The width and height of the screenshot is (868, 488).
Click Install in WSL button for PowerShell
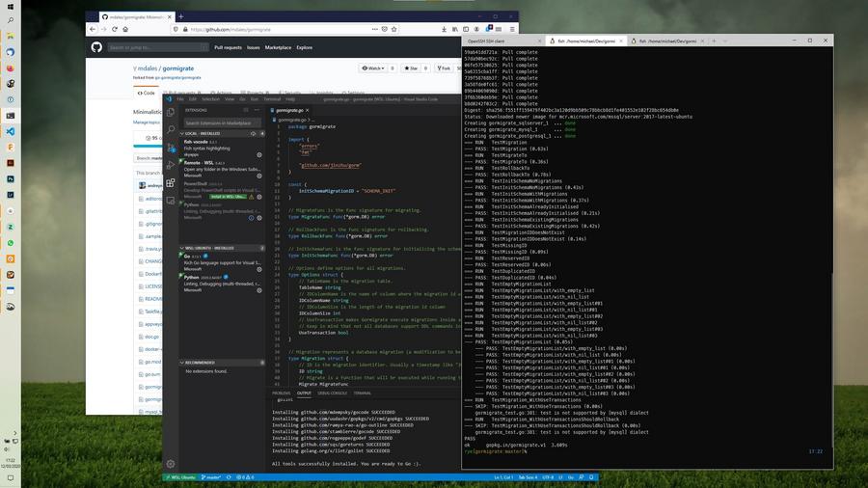point(229,197)
